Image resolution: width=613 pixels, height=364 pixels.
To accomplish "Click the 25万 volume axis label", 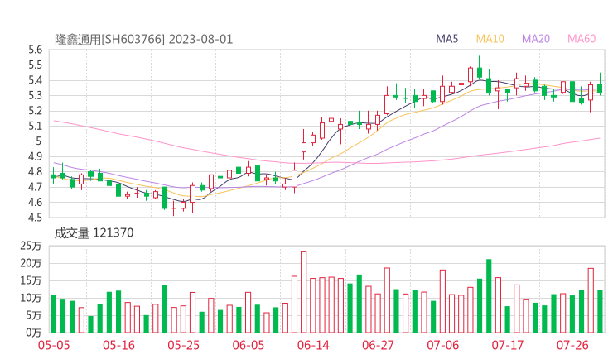I will pyautogui.click(x=31, y=246).
